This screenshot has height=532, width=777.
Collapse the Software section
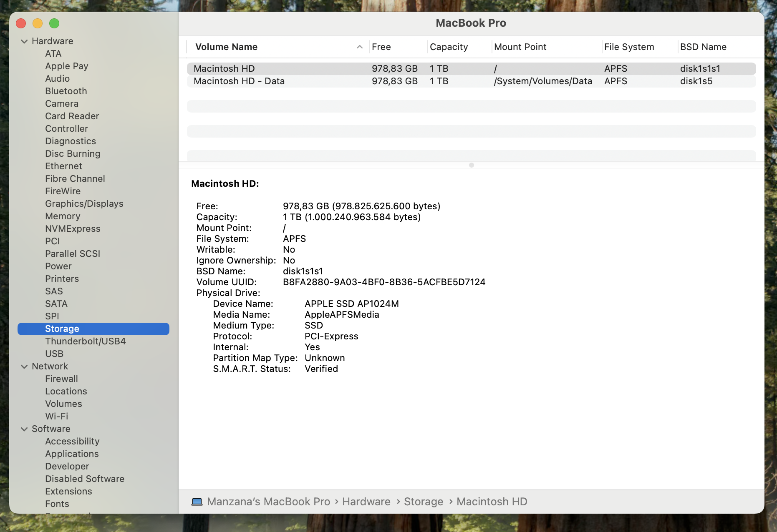24,429
